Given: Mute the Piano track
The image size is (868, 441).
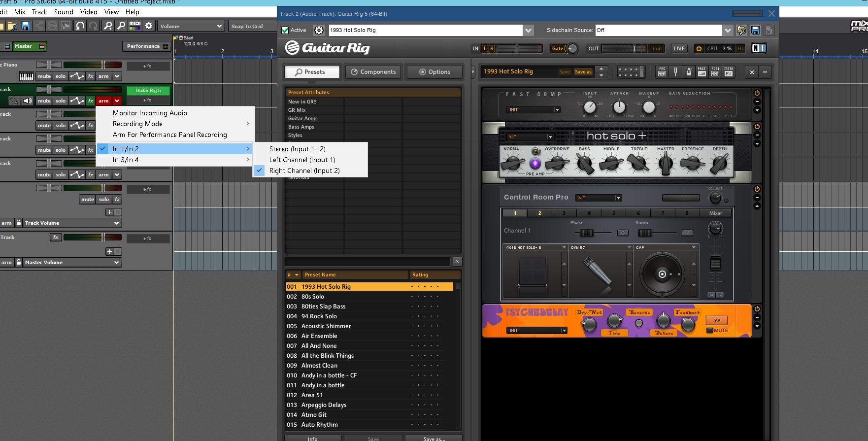Looking at the screenshot, I should (44, 76).
